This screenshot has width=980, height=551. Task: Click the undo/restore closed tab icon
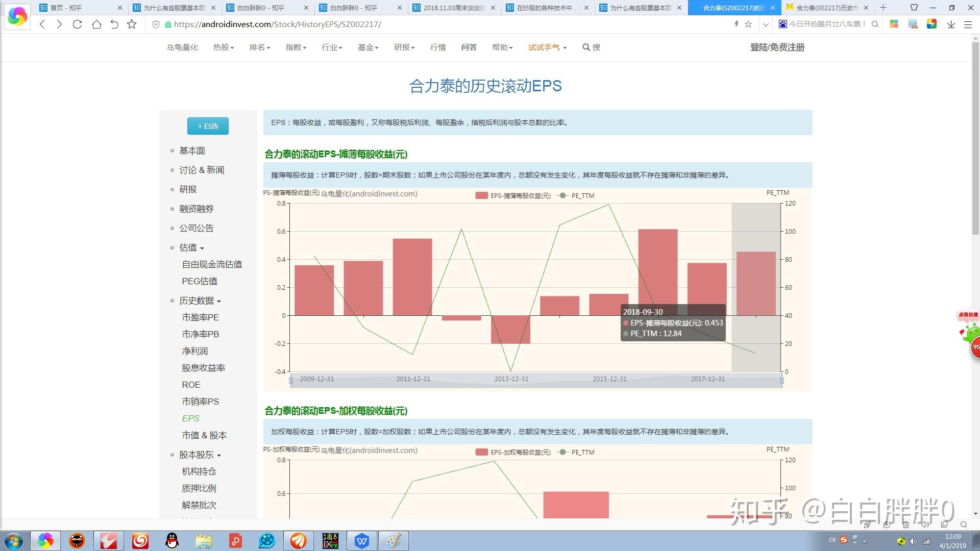[x=114, y=24]
